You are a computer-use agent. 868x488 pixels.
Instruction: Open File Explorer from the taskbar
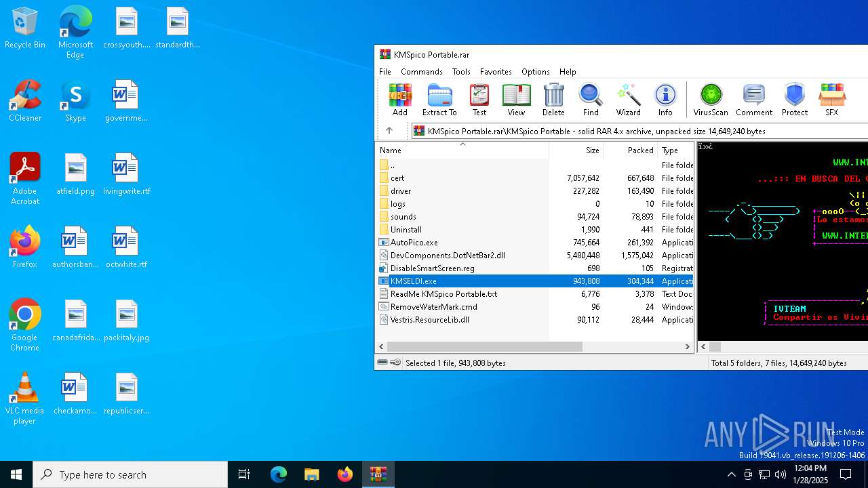tap(311, 474)
